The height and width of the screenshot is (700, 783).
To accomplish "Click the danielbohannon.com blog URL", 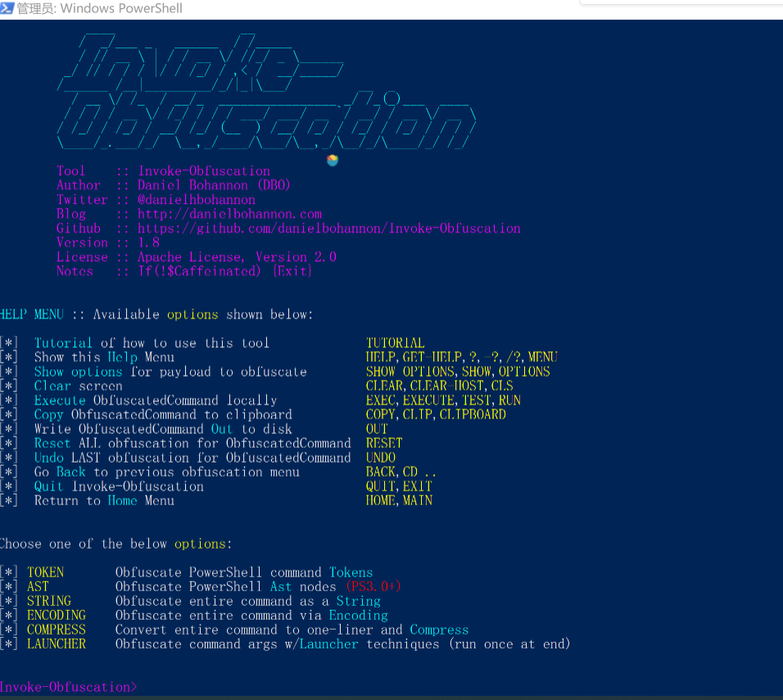I will [x=229, y=215].
